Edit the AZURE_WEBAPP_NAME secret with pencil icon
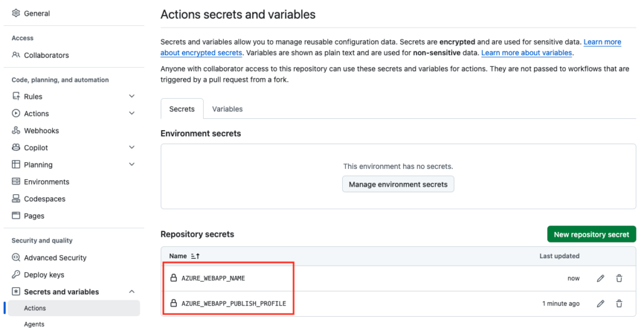644x328 pixels. tap(601, 278)
